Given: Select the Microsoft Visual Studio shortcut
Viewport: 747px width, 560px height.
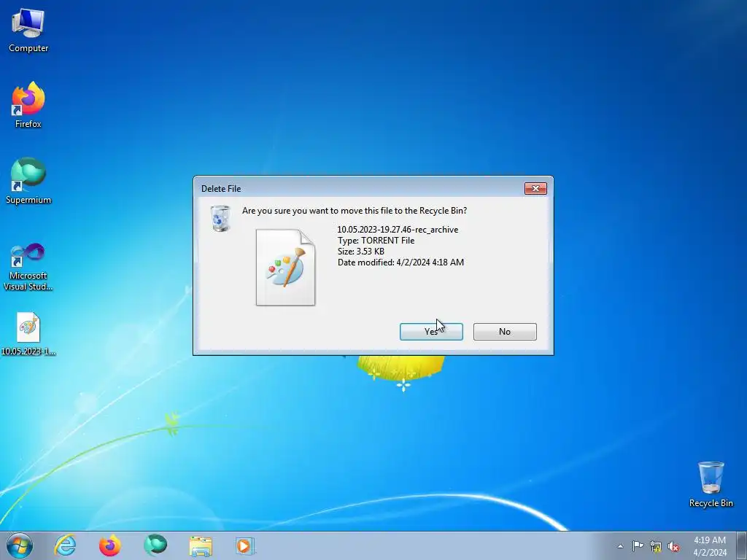Looking at the screenshot, I should [x=28, y=267].
